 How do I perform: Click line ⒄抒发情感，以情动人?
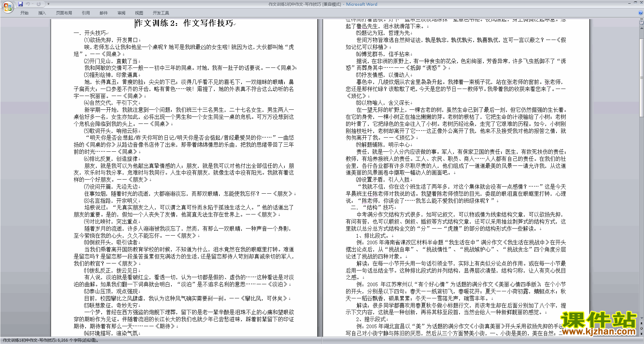[x=383, y=75]
